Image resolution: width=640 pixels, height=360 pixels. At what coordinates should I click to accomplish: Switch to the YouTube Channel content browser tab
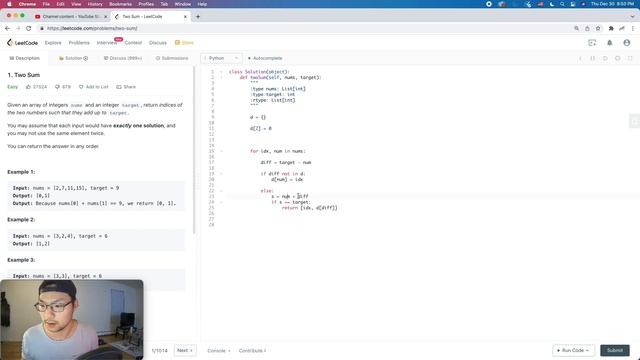pos(70,17)
